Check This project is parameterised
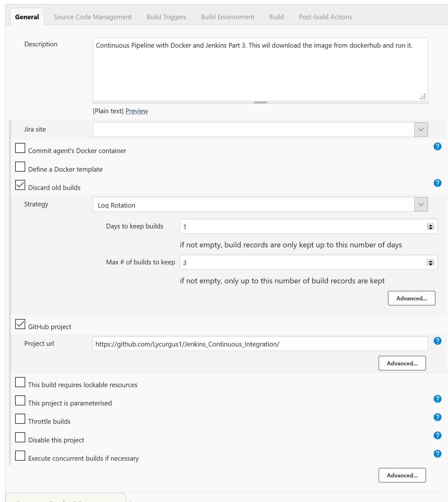 tap(20, 400)
